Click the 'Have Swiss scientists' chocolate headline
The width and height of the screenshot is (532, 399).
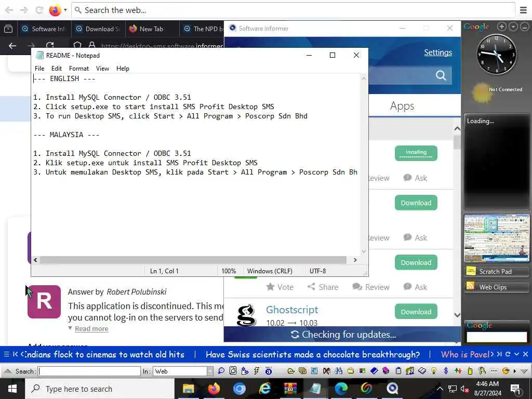click(x=312, y=354)
